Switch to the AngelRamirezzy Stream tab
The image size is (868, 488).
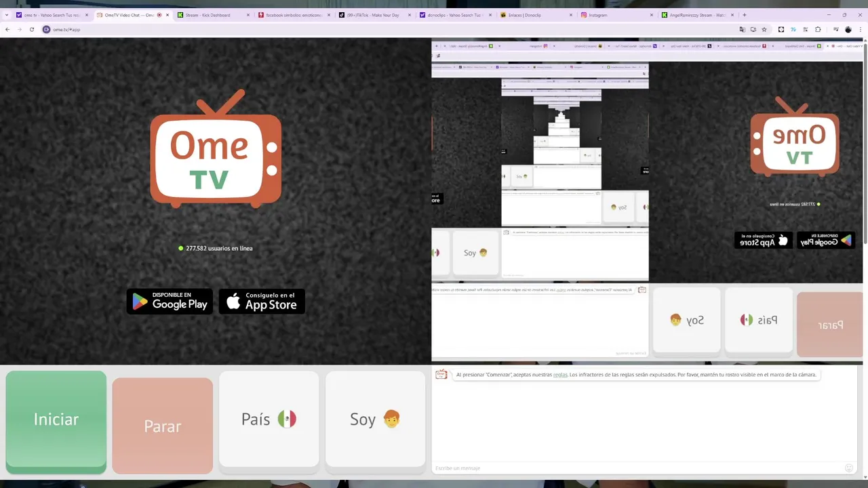[697, 15]
